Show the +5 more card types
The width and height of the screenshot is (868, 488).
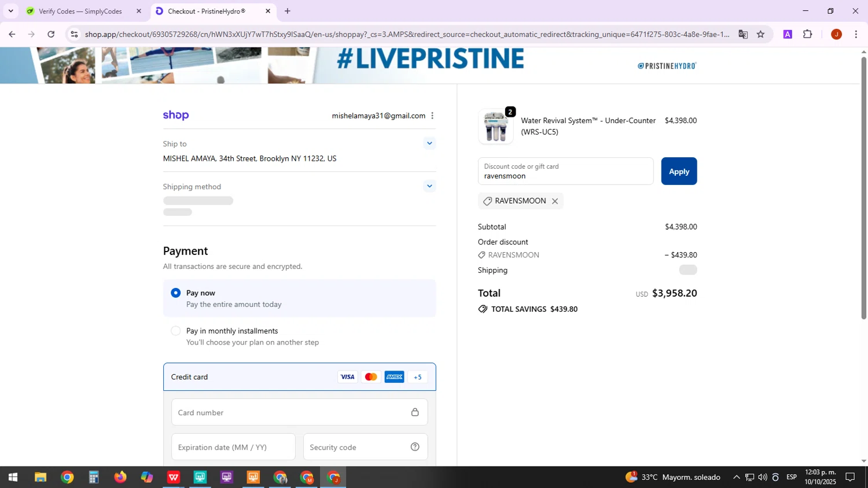point(418,377)
